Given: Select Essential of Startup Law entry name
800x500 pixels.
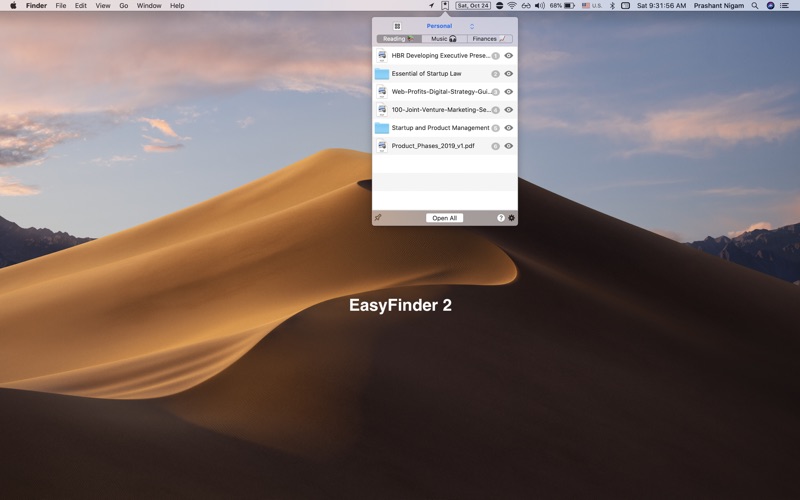Looking at the screenshot, I should [x=426, y=73].
